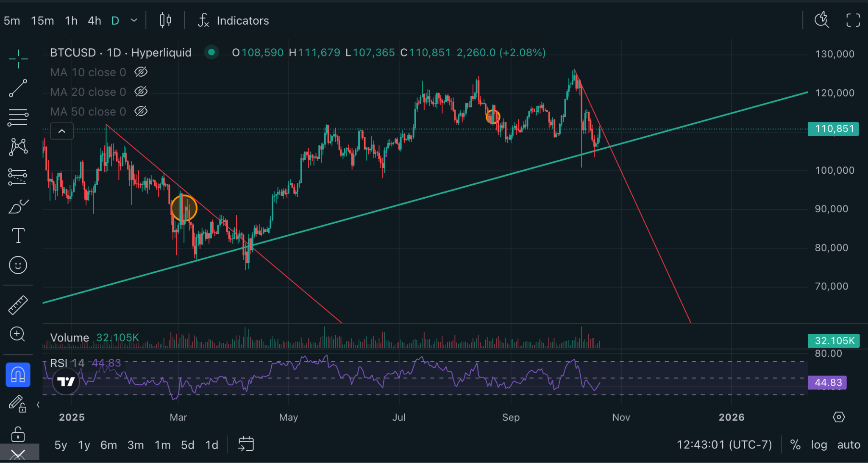Open the Indicators dialog
Screen dimensions: 868x463
(x=234, y=20)
